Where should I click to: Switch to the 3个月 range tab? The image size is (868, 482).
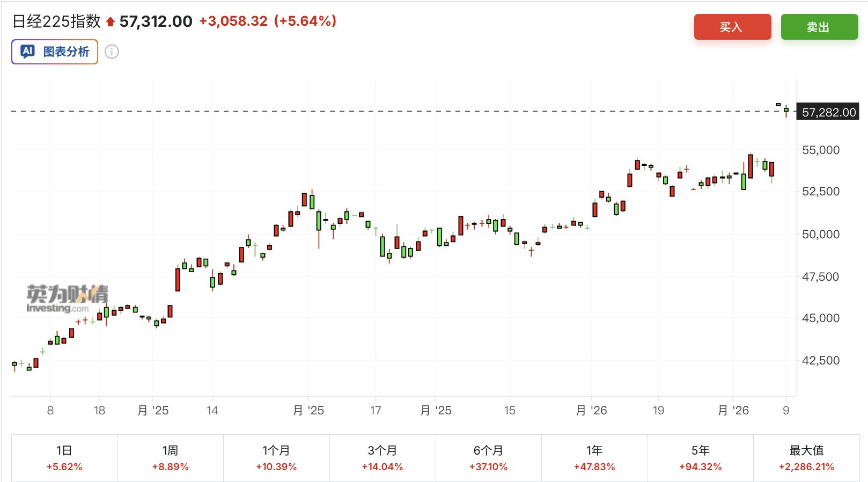coord(382,458)
